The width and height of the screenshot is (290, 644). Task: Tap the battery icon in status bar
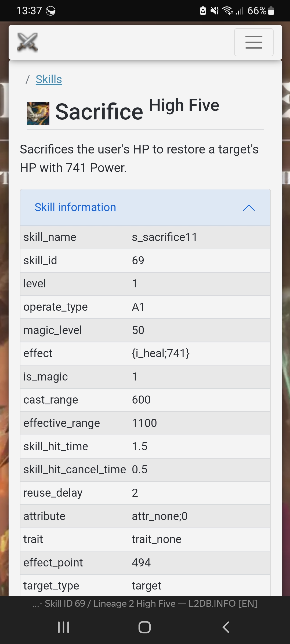coord(271,11)
